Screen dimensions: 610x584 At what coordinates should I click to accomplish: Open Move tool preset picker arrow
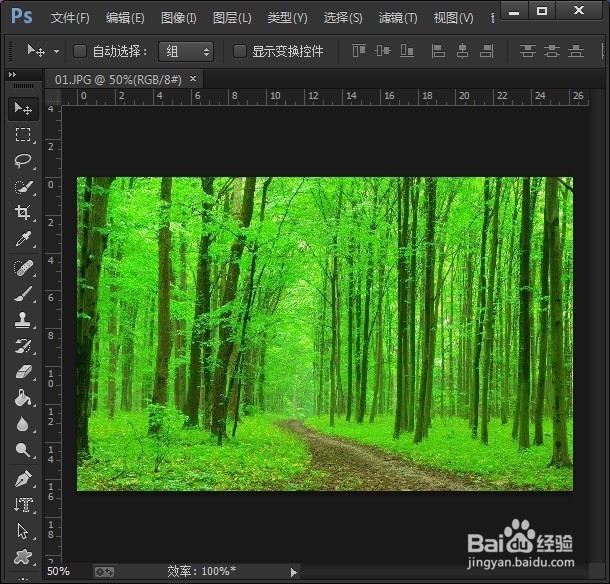[56, 51]
